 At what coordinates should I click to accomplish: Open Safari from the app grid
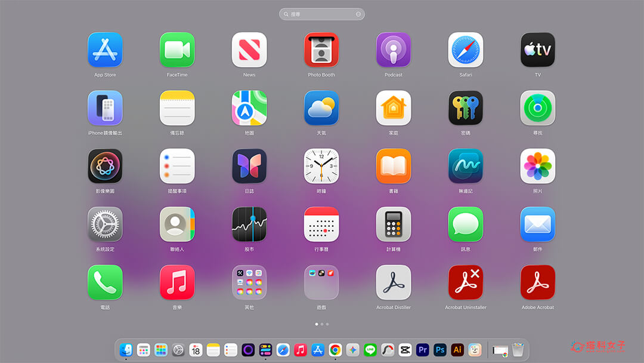465,50
